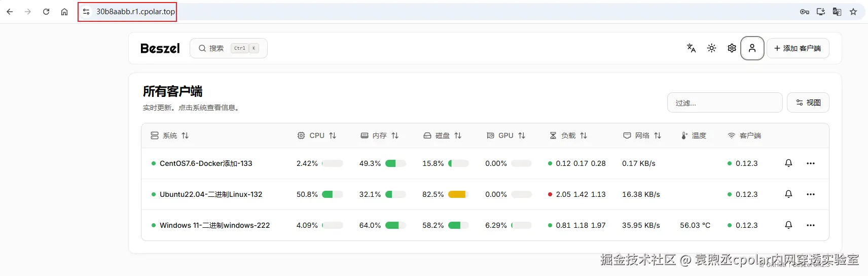Sort by 系统 column
868x276 pixels.
[170, 135]
